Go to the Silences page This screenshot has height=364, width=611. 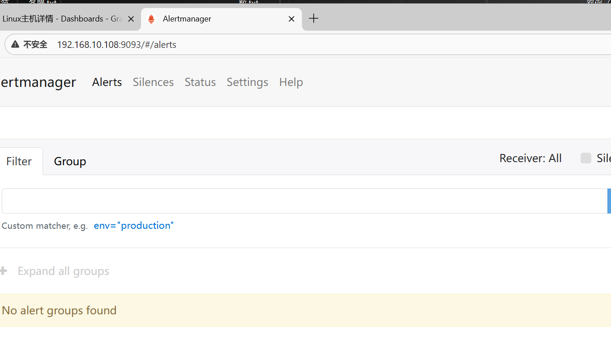click(153, 82)
